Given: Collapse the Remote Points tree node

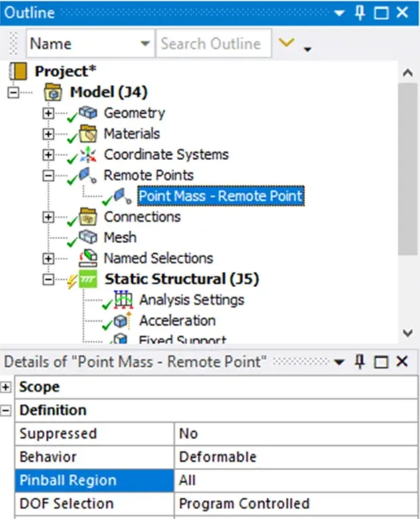Looking at the screenshot, I should tap(49, 175).
